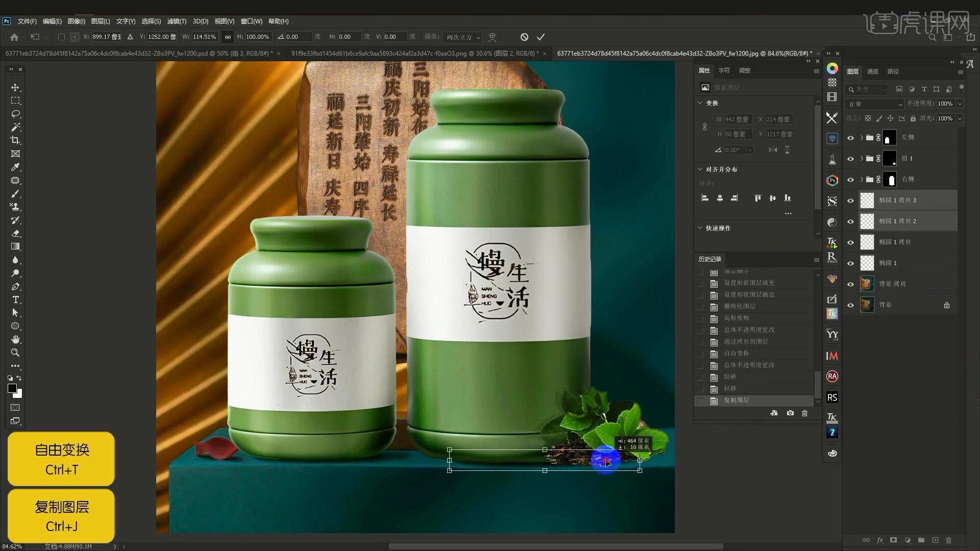Open the 滤镜(T) menu
The image size is (980, 551).
coord(177,21)
